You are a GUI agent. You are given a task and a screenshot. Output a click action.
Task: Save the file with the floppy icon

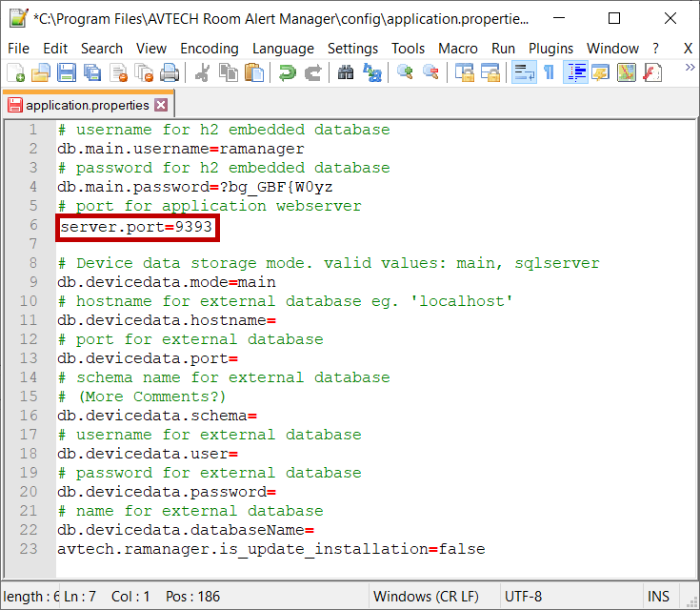point(66,73)
